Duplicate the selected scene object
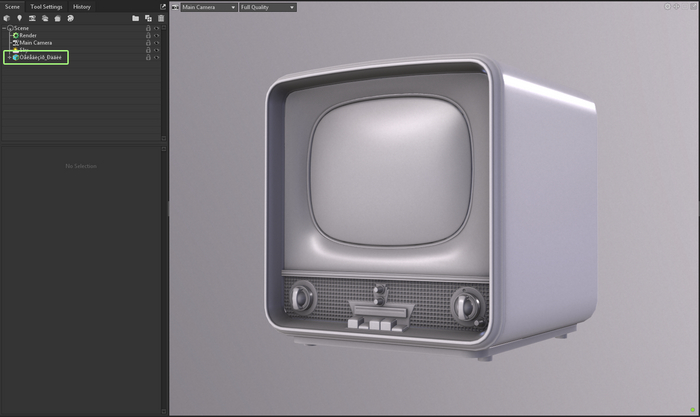700x417 pixels. point(148,18)
